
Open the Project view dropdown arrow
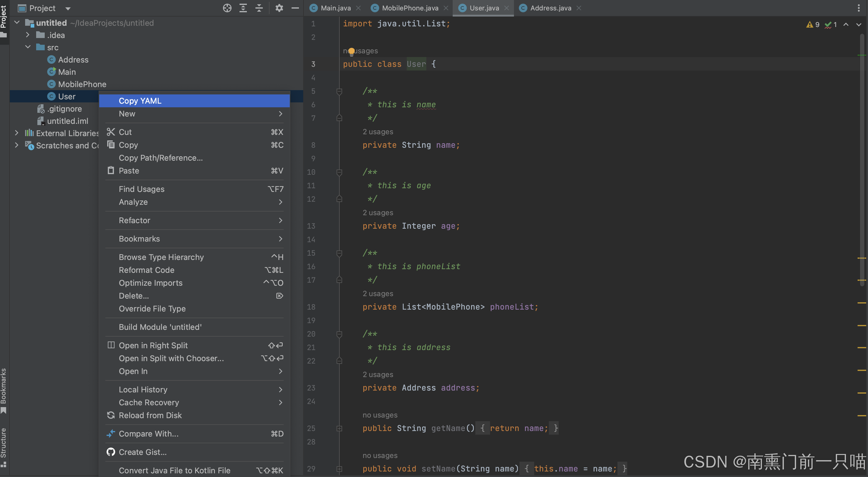pos(68,9)
